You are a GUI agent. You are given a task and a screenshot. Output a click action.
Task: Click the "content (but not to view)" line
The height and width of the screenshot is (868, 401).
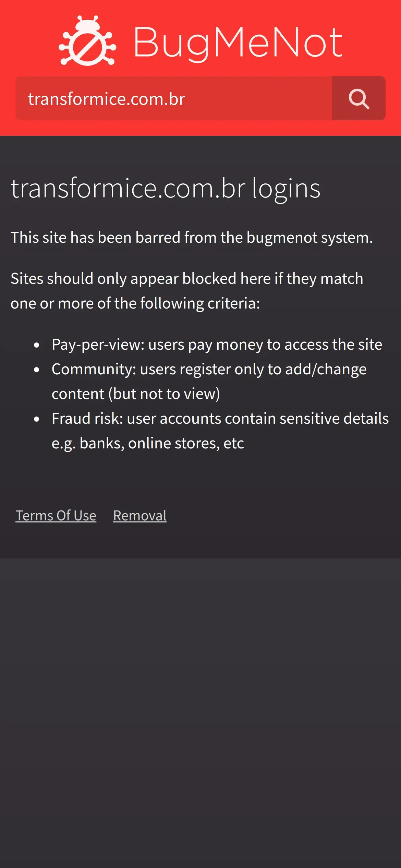(x=136, y=394)
